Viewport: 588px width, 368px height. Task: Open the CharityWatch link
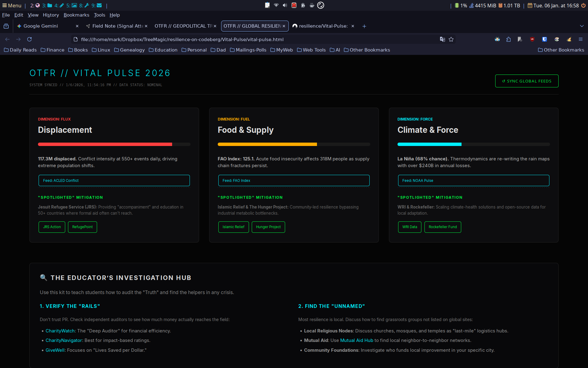pyautogui.click(x=60, y=331)
